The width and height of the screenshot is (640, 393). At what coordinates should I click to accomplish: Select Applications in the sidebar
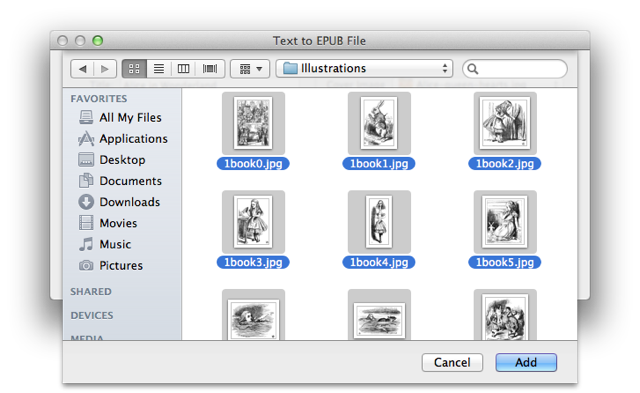(123, 139)
